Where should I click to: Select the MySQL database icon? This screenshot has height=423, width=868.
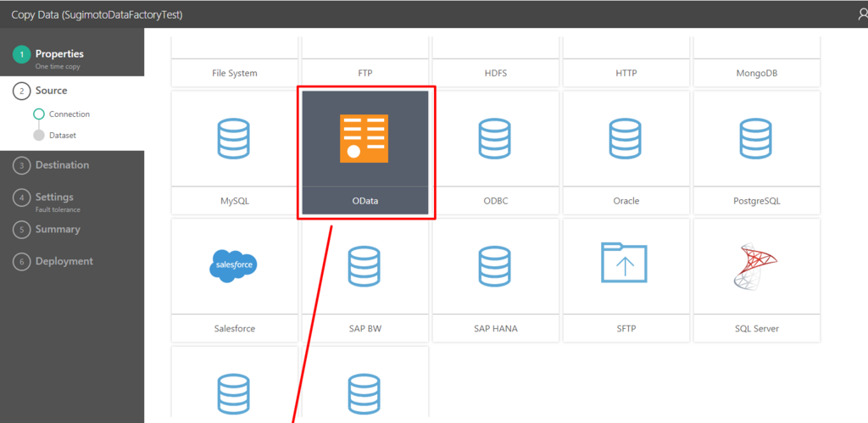234,138
